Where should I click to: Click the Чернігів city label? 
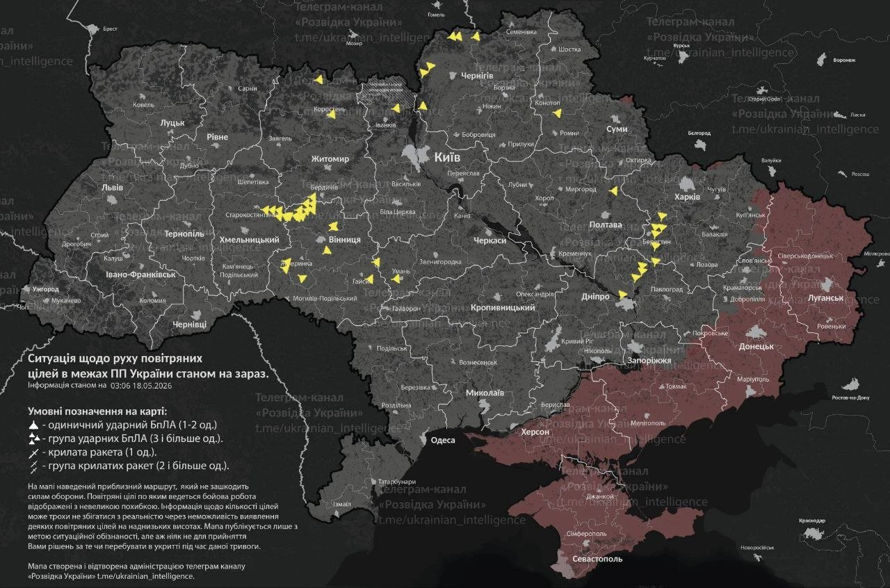[x=477, y=74]
